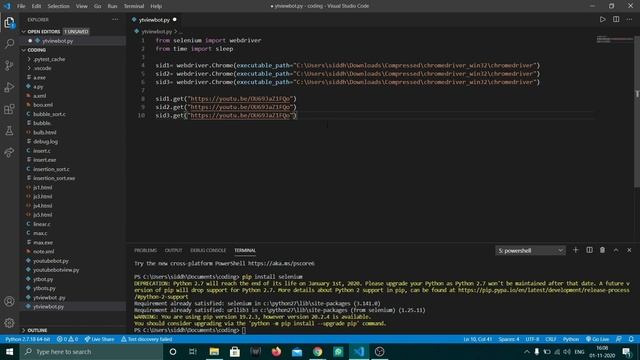Open the terminal shell selector dropdown
640x360 pixels.
[530, 250]
